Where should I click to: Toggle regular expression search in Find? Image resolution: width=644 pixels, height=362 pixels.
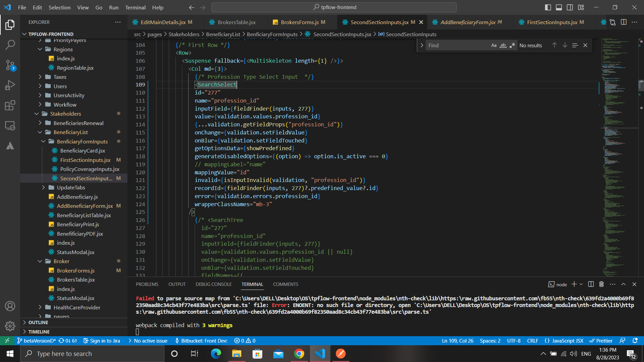[512, 45]
